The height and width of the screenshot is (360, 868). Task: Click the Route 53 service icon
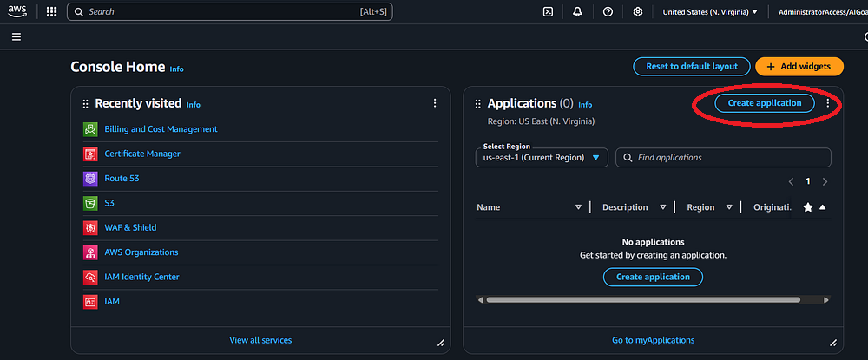[90, 179]
